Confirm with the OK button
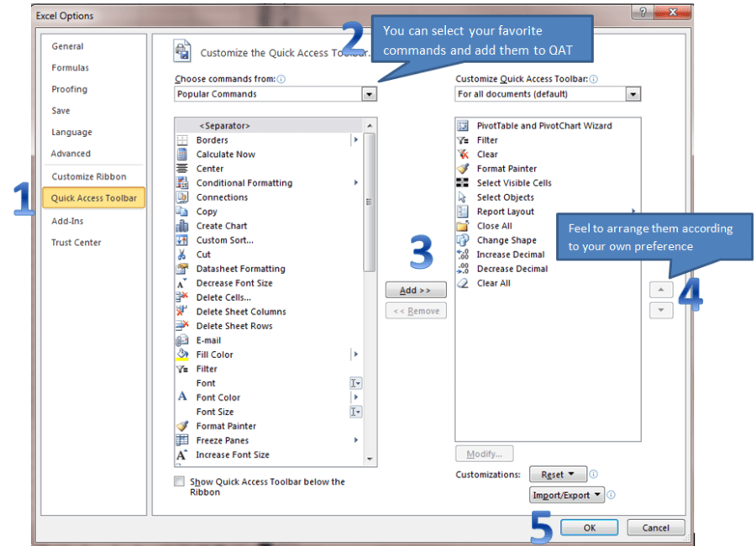Image resolution: width=756 pixels, height=546 pixels. (589, 528)
